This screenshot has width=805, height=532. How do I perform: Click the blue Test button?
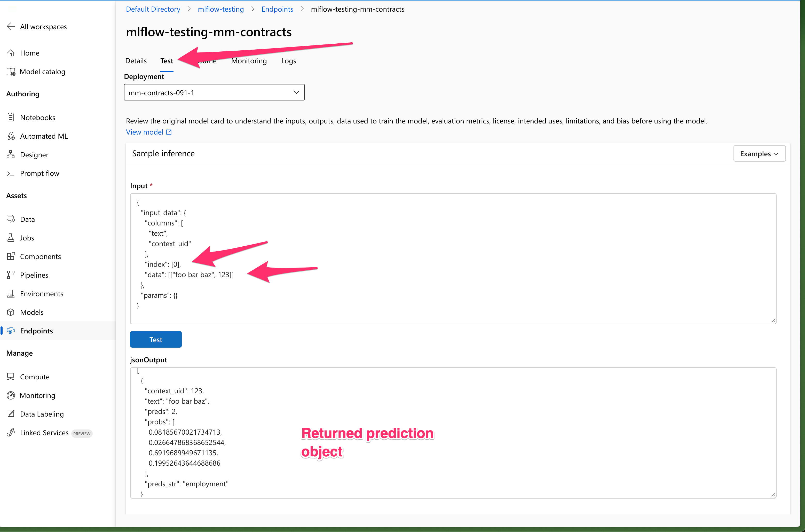click(156, 339)
